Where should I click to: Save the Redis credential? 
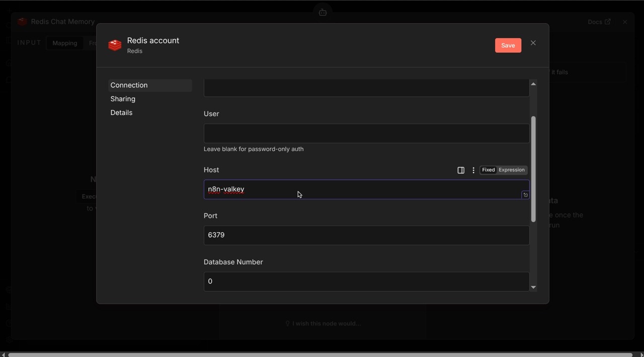pyautogui.click(x=508, y=45)
